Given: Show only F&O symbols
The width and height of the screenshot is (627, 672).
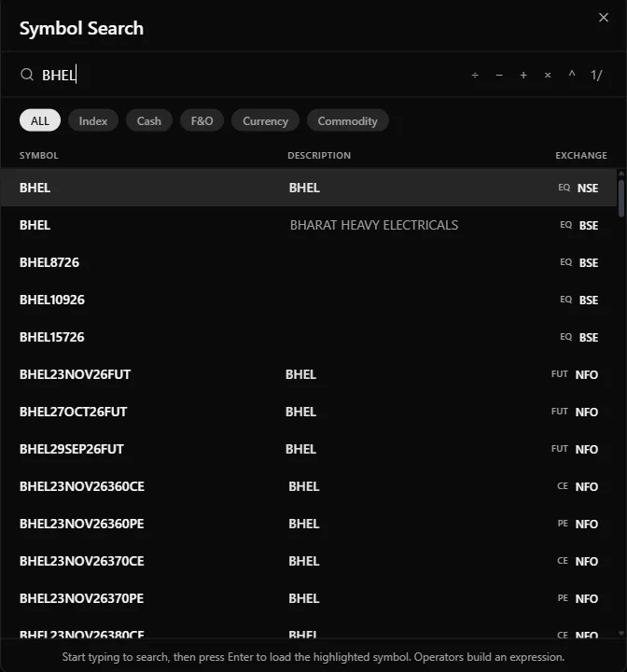Looking at the screenshot, I should [202, 120].
